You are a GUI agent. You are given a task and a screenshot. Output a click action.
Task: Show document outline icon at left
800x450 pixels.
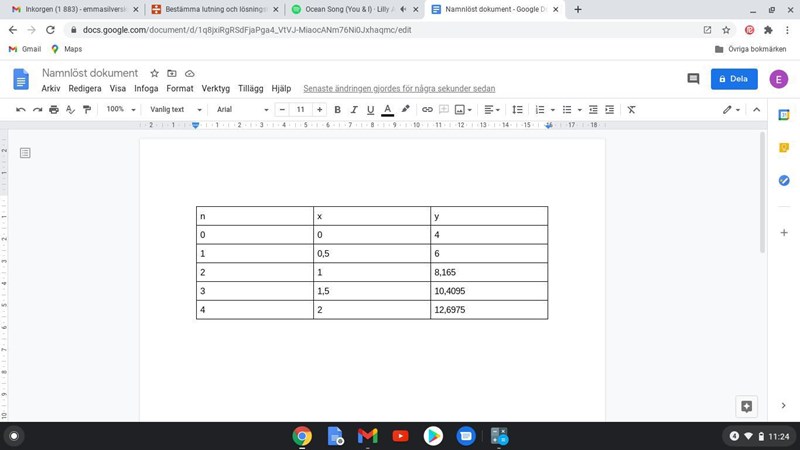pyautogui.click(x=25, y=153)
